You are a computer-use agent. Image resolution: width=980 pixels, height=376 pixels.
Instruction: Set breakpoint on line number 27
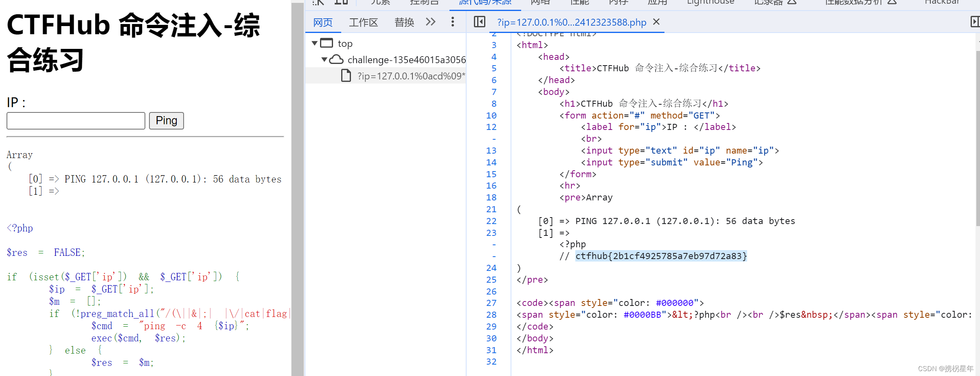[x=491, y=303]
